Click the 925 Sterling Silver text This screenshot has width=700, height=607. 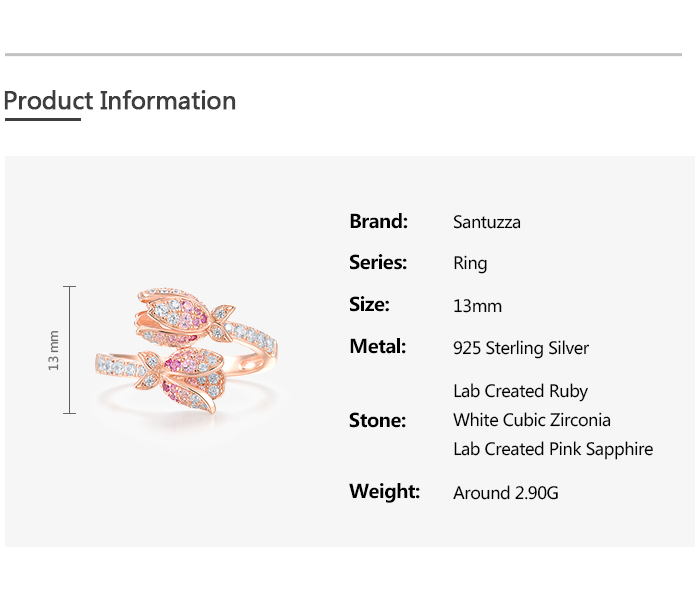[521, 348]
